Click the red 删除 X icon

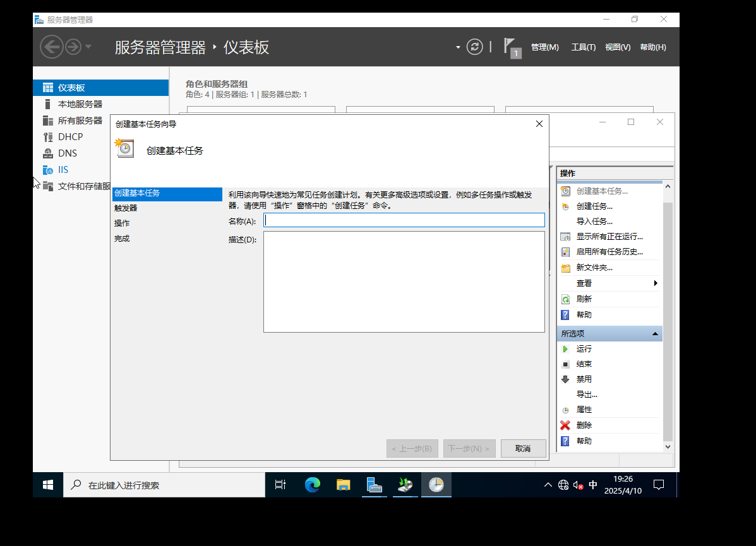coord(565,425)
